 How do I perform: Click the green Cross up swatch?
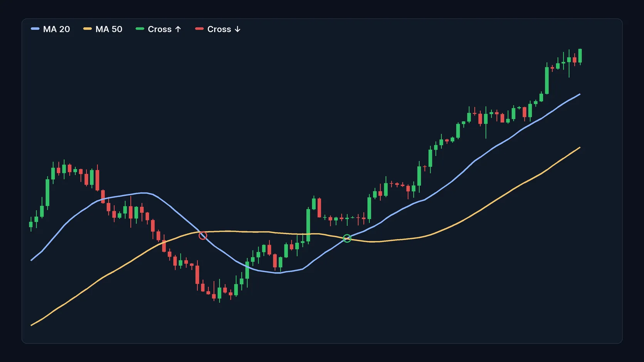click(140, 29)
